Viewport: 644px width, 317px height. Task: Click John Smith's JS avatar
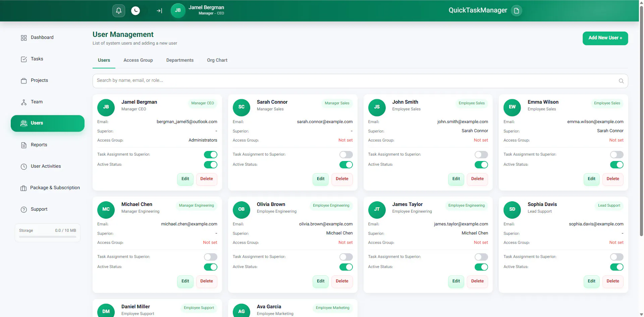point(377,107)
